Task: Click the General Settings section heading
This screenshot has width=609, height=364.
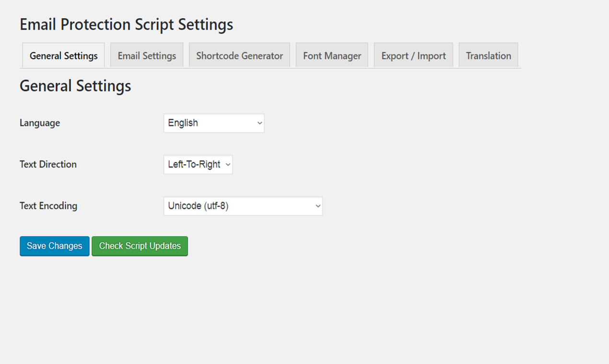Action: (x=75, y=86)
